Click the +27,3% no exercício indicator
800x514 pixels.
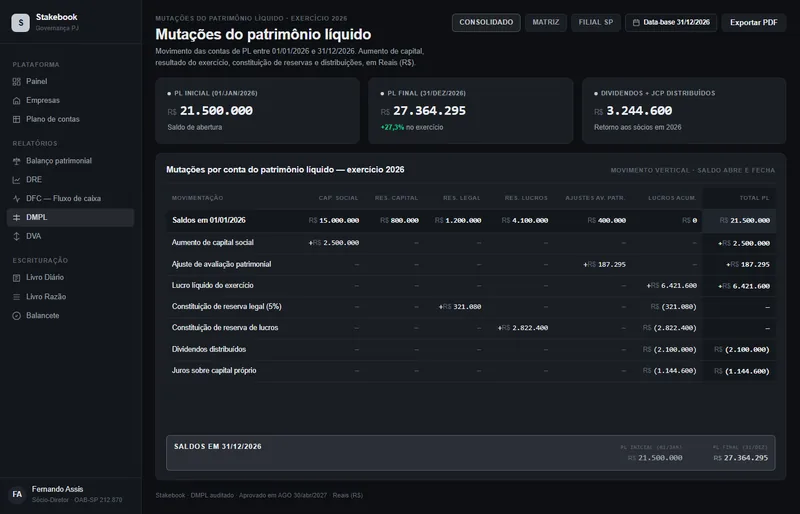(412, 128)
